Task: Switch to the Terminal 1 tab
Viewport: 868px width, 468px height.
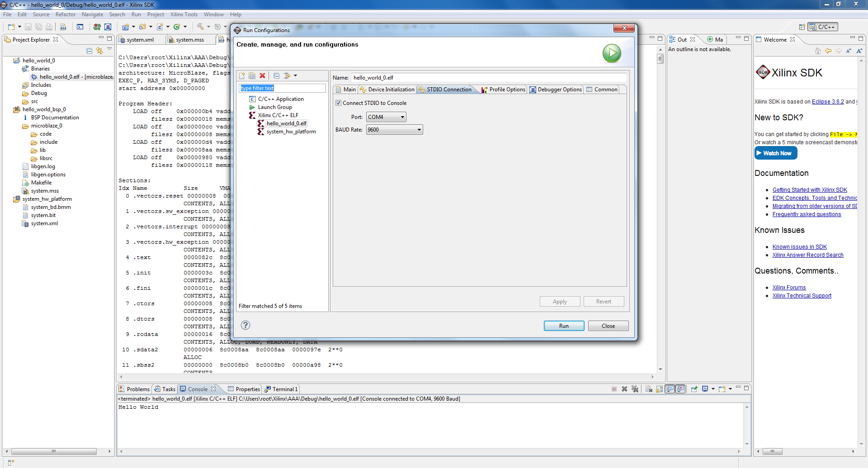Action: pyautogui.click(x=281, y=389)
